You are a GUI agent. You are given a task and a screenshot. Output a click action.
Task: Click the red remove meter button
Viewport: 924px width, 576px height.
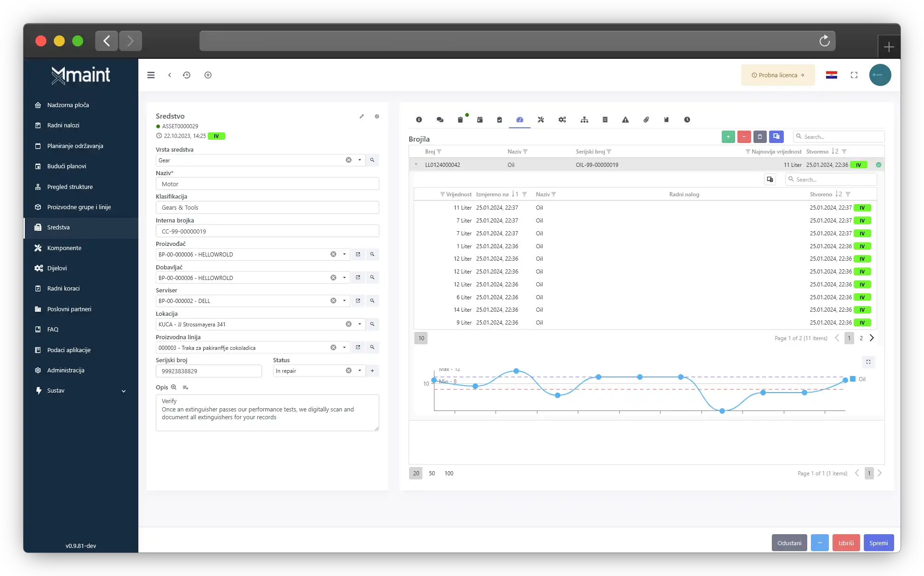point(744,137)
